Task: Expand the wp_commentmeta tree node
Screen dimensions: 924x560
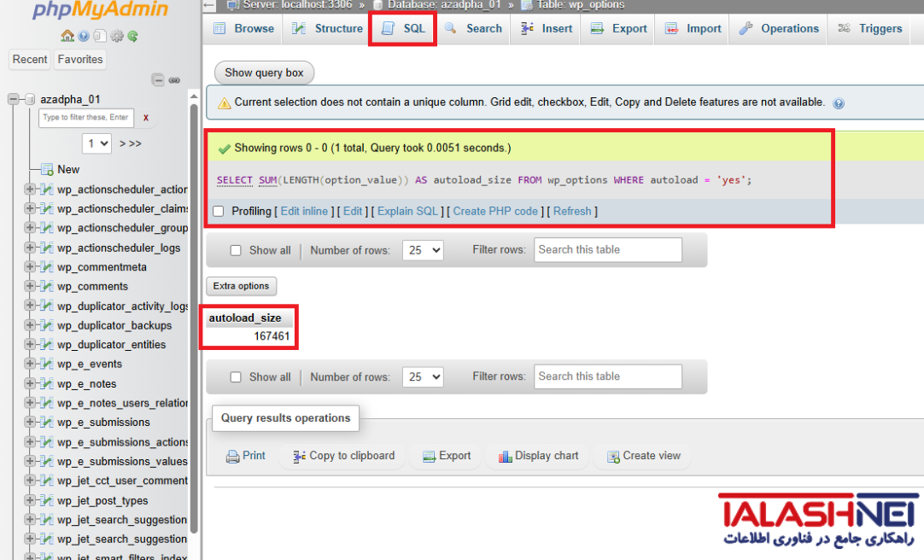Action: tap(30, 266)
